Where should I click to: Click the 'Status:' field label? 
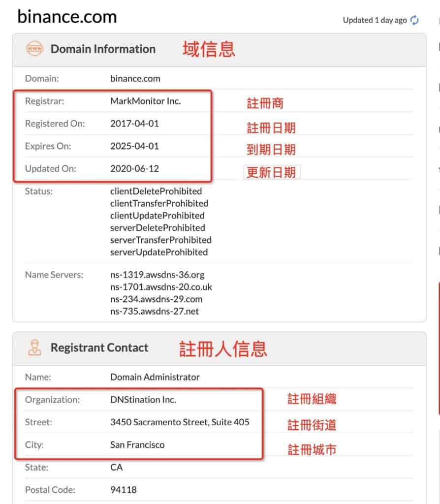(38, 191)
